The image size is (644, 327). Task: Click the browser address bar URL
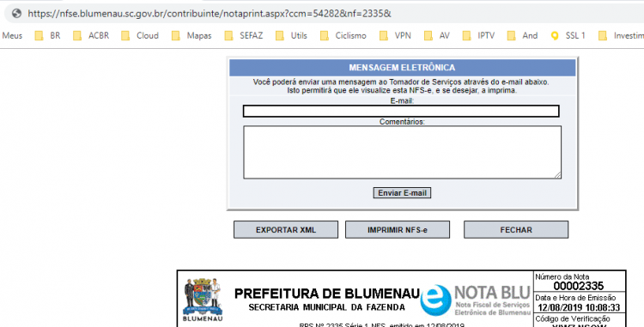(x=210, y=14)
